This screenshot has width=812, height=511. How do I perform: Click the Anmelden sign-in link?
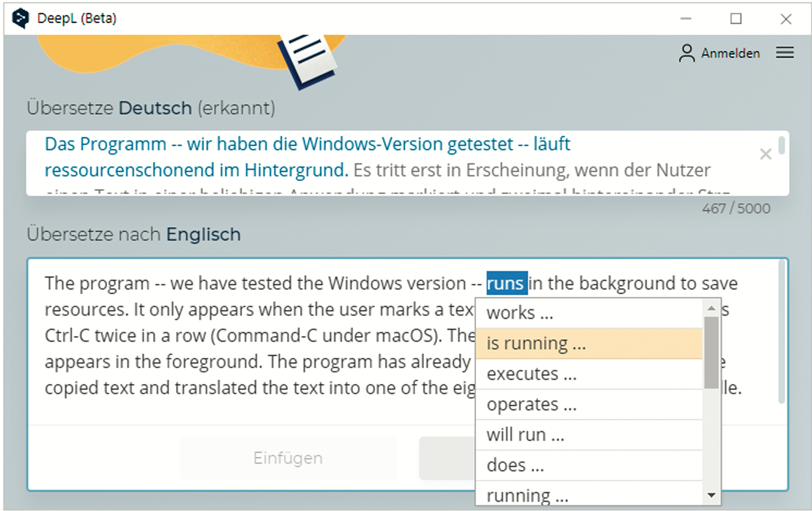tap(730, 53)
